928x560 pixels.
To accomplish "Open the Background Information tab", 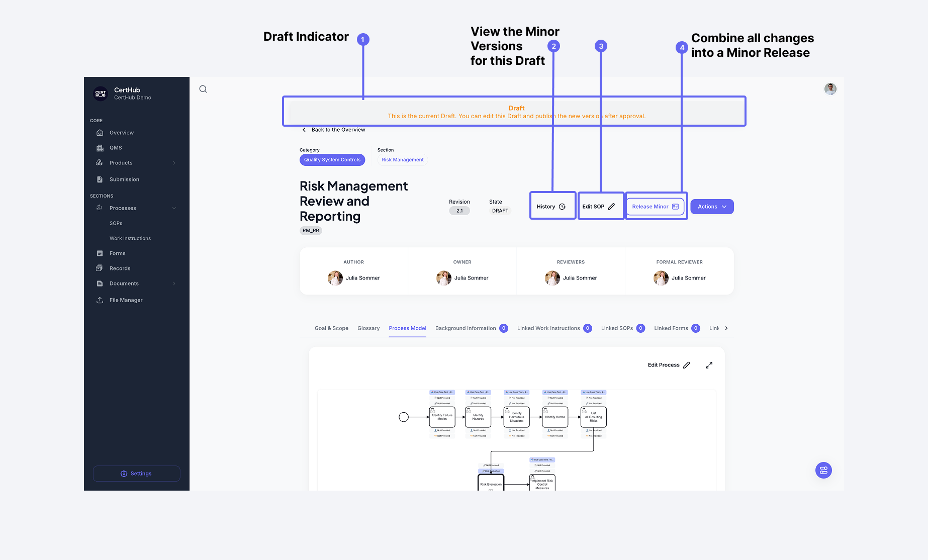I will click(465, 328).
